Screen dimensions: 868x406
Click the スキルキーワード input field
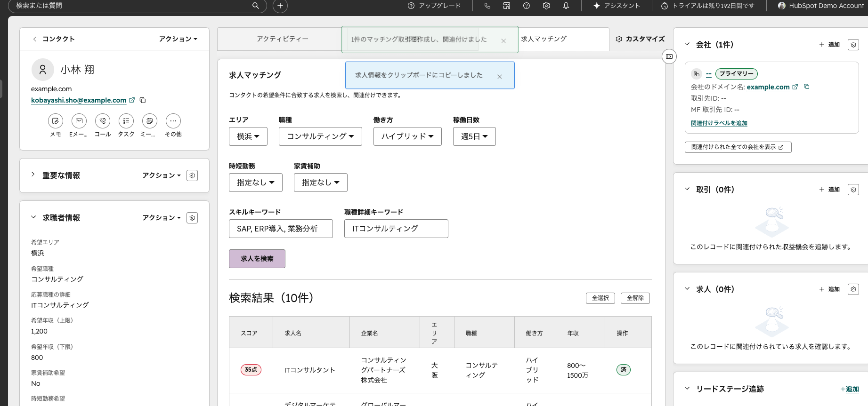[x=281, y=229]
